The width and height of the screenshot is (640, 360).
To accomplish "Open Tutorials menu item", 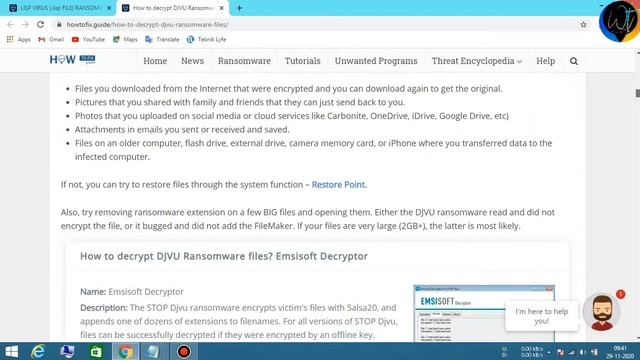I will pos(302,61).
